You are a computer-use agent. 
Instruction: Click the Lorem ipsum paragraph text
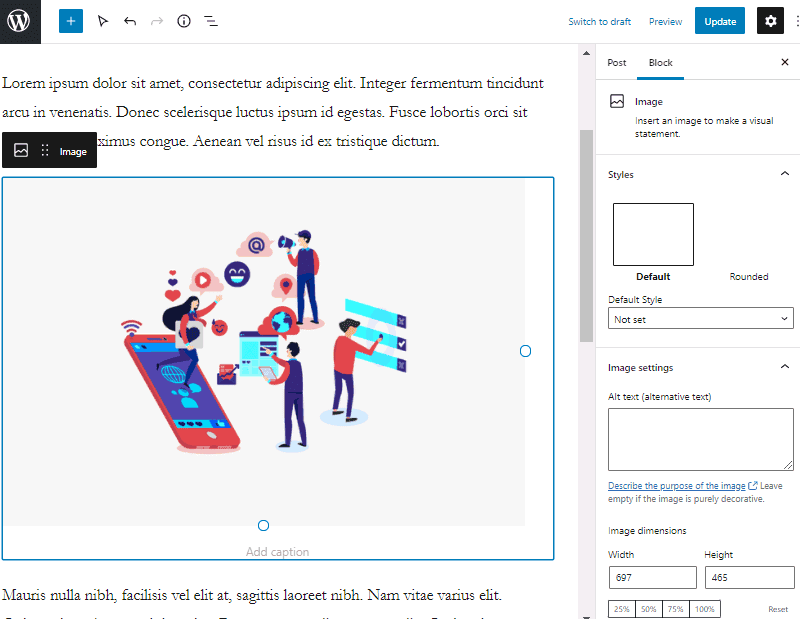coord(273,112)
